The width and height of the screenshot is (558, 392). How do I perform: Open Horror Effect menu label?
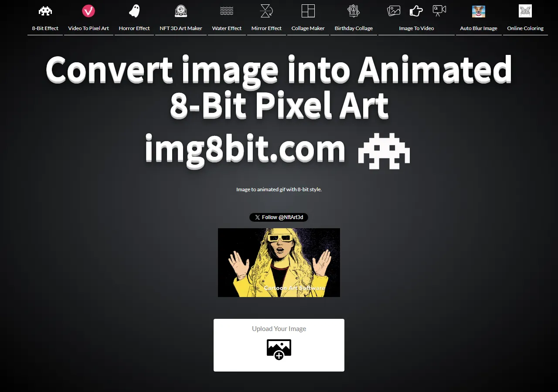[134, 28]
